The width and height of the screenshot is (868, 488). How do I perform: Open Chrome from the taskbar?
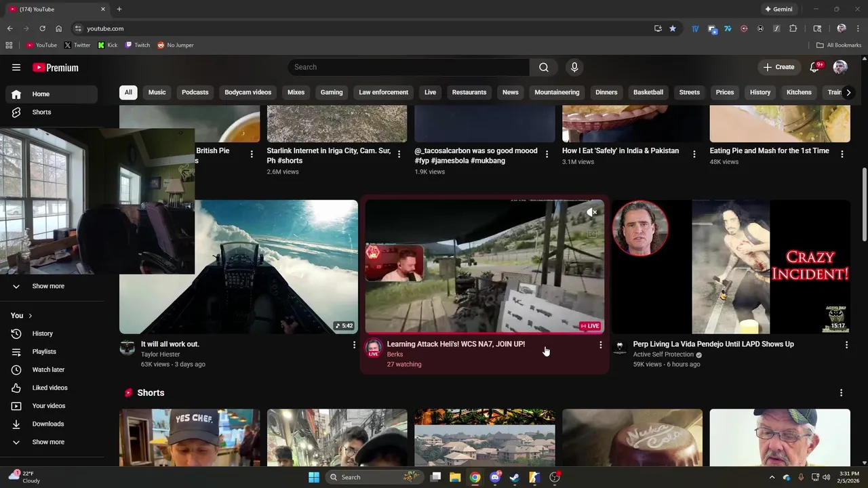(x=475, y=477)
